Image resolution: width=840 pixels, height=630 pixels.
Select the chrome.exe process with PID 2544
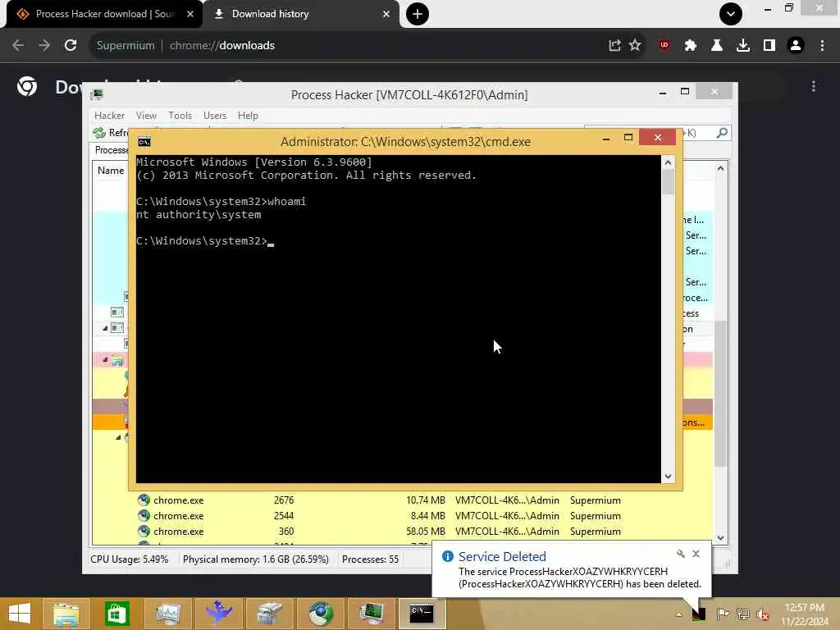tap(403, 516)
